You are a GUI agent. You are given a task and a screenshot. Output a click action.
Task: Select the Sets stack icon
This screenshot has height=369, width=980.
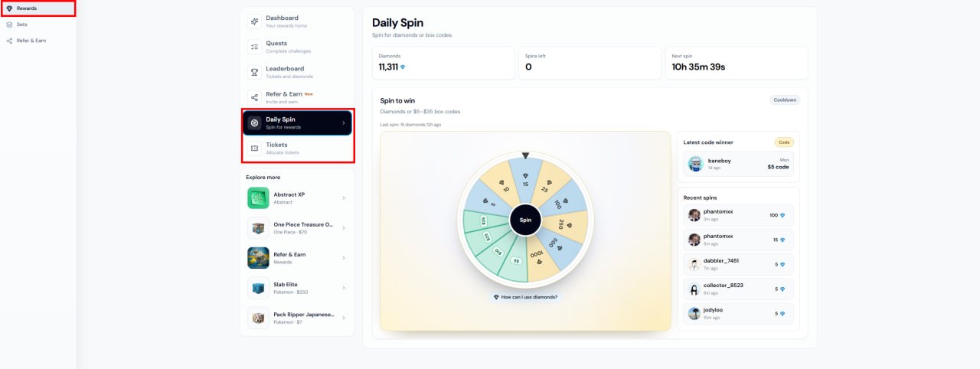click(x=9, y=24)
